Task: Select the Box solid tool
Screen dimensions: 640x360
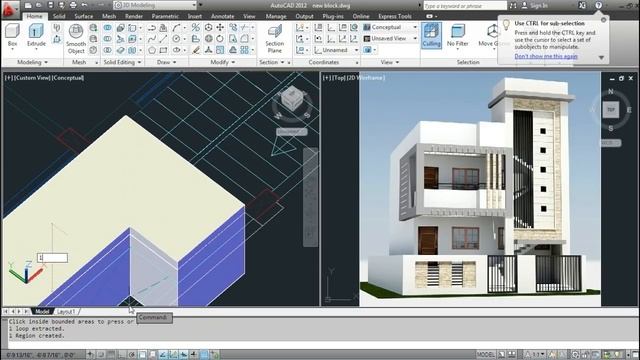Action: coord(12,35)
